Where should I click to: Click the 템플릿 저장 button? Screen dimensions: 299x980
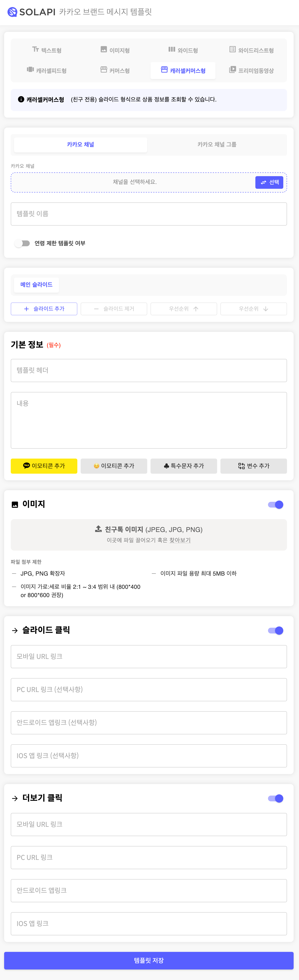pos(149,961)
